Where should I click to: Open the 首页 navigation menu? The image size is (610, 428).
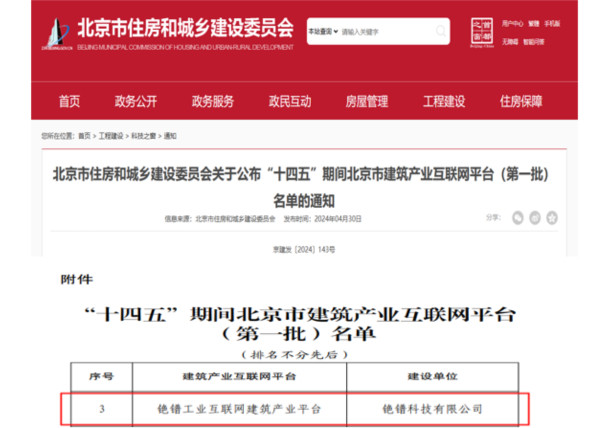pos(70,101)
